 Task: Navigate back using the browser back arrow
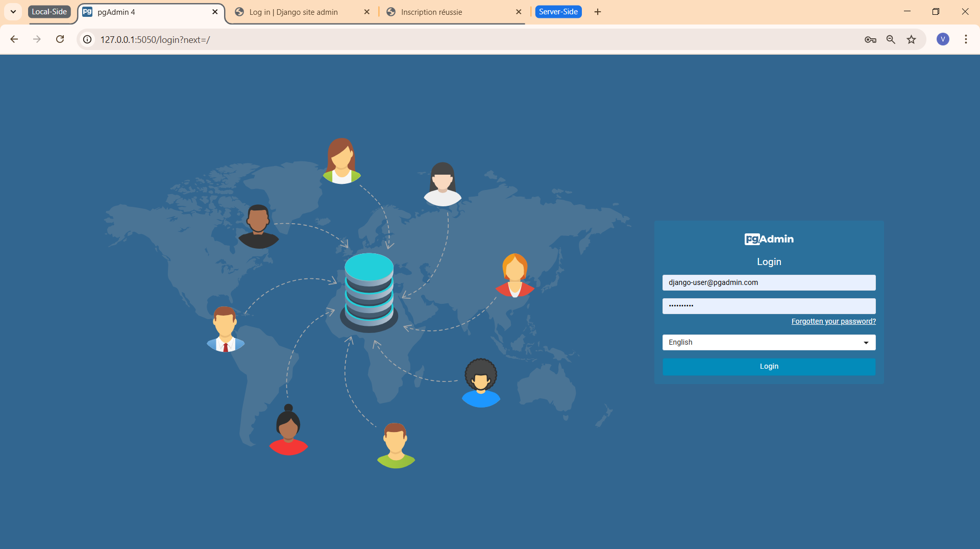tap(14, 39)
